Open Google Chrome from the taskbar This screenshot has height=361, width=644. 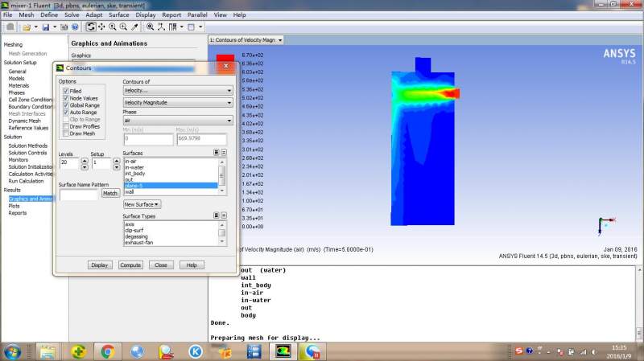[x=108, y=352]
